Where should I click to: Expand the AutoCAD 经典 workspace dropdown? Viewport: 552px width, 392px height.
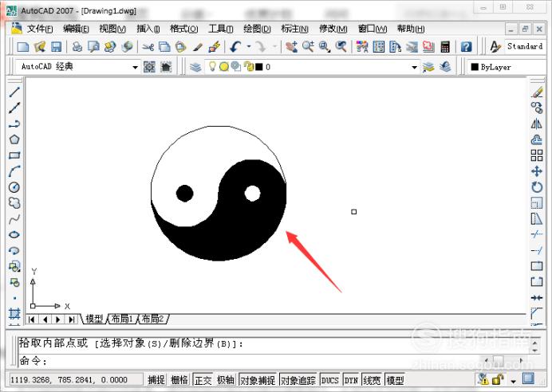pos(135,67)
